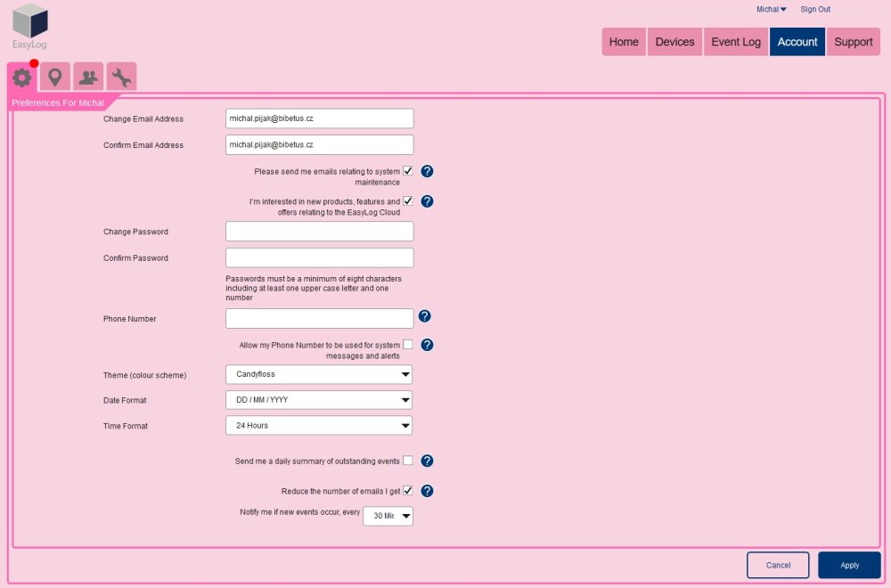891x588 pixels.
Task: Click the Apply button
Action: (x=849, y=565)
